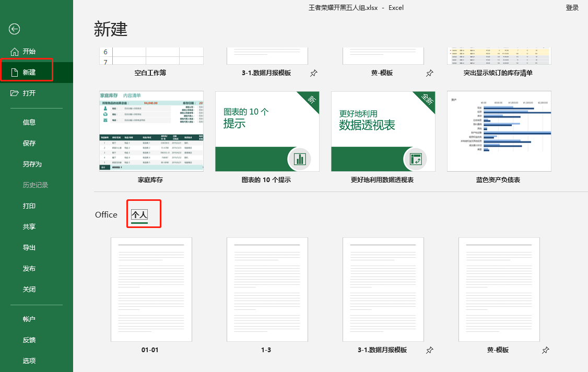Open the 家庭库存 template
The image size is (588, 372).
[151, 131]
